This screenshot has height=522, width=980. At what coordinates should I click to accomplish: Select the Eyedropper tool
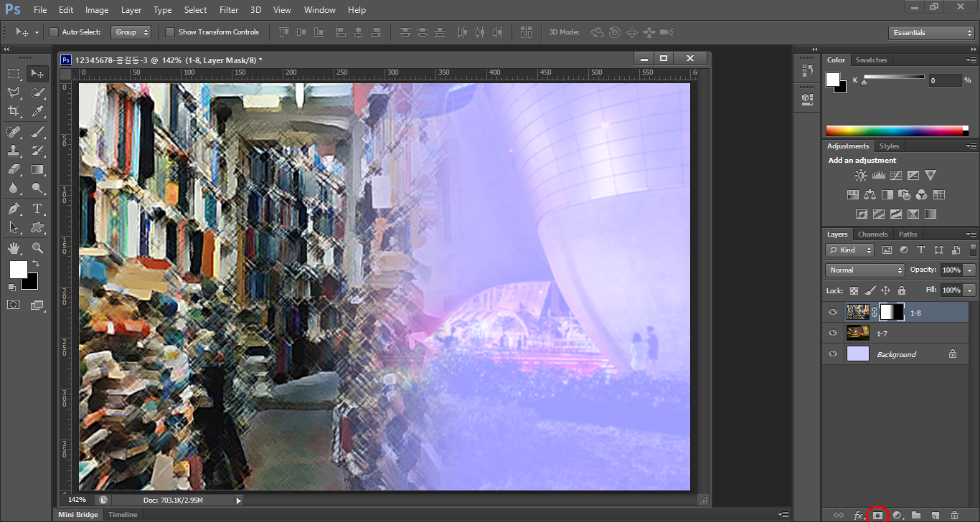click(x=37, y=111)
